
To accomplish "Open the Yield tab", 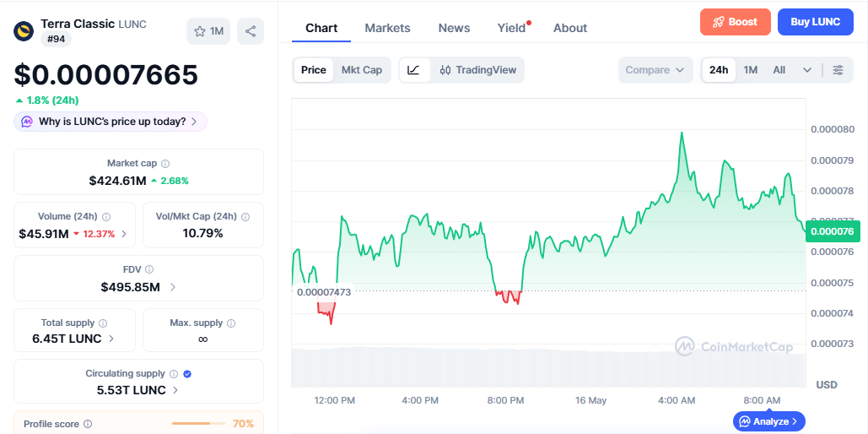I will (511, 28).
